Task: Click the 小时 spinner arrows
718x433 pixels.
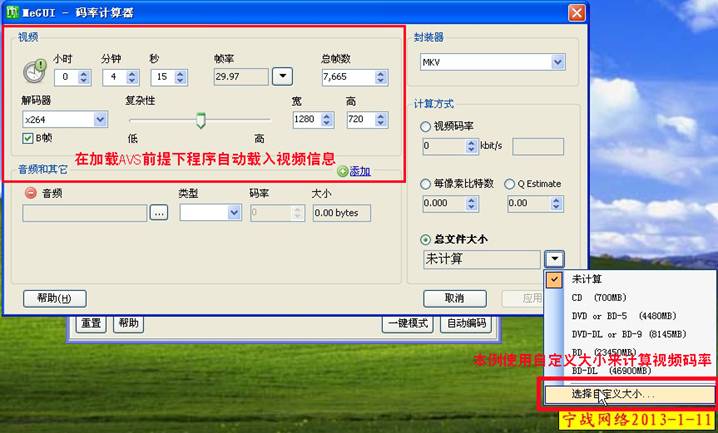Action: point(84,77)
